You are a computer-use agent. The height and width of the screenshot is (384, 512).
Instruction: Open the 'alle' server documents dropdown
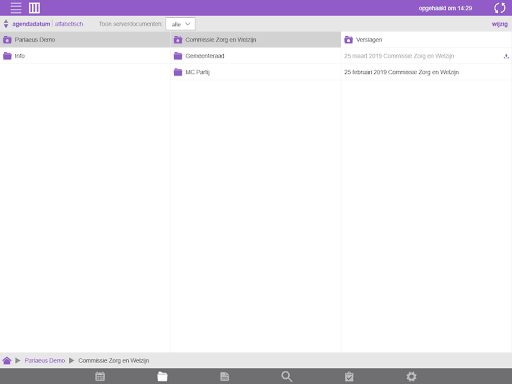tap(180, 24)
